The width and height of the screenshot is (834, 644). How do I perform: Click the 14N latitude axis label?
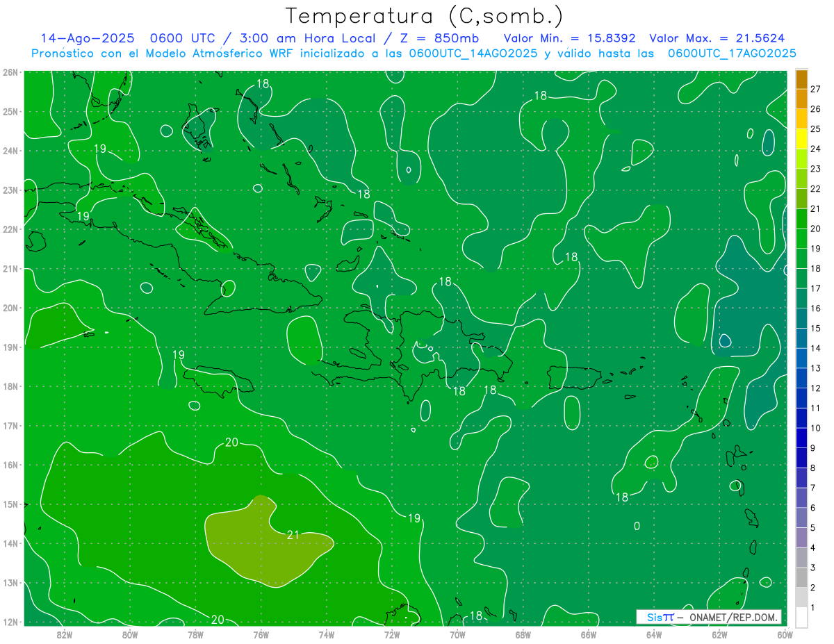pyautogui.click(x=10, y=543)
